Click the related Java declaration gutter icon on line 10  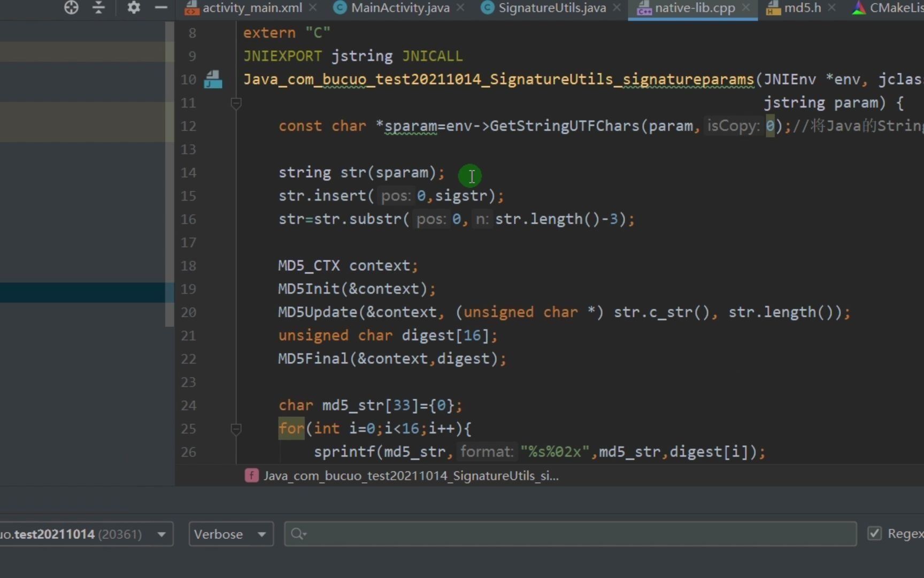point(213,80)
